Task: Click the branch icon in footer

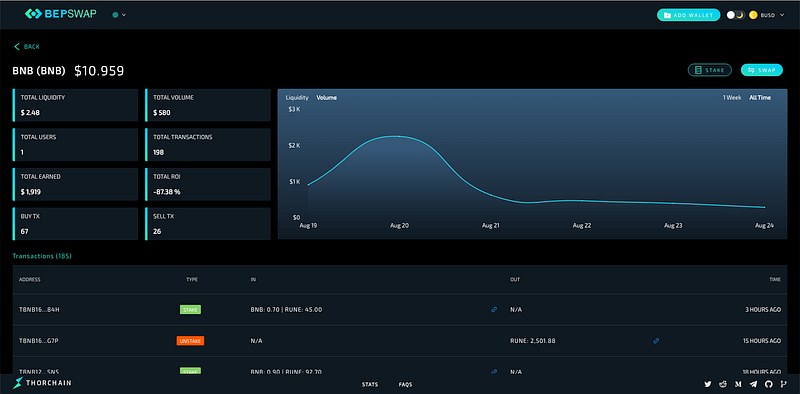Action: (784, 384)
